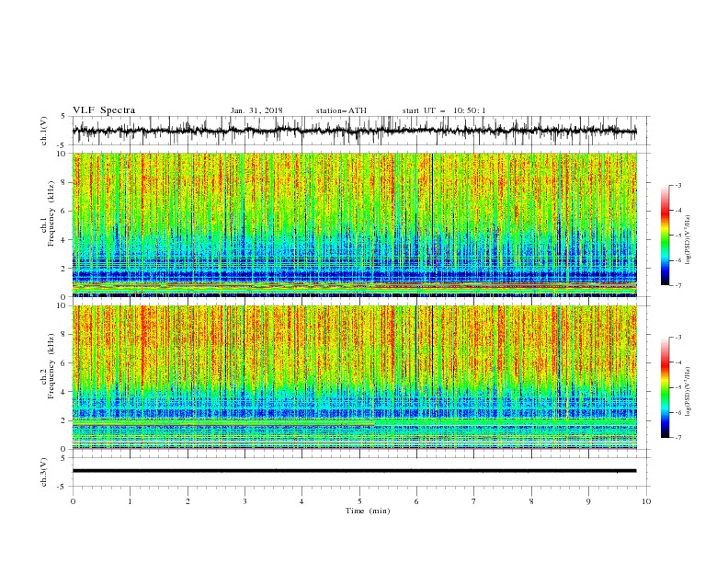Select the "ch.3(V)" axis label
Image resolution: width=728 pixels, height=563 pixels.
(44, 472)
